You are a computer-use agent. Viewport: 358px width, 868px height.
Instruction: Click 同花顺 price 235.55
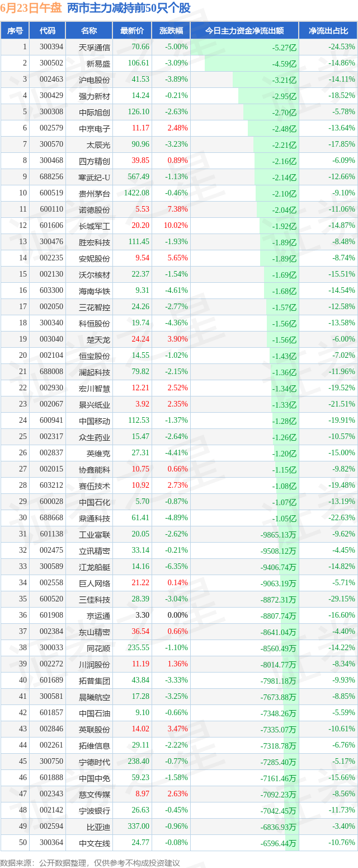pos(139,648)
